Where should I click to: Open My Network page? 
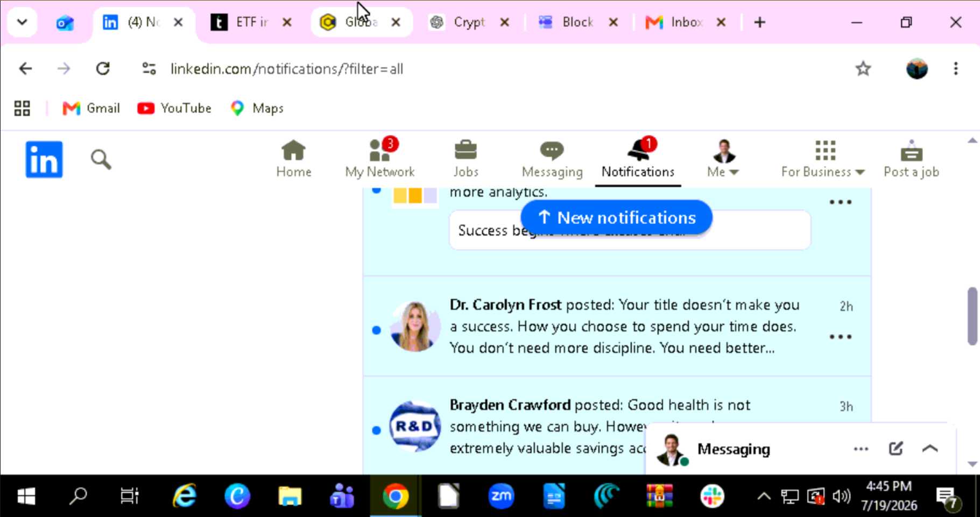[380, 159]
